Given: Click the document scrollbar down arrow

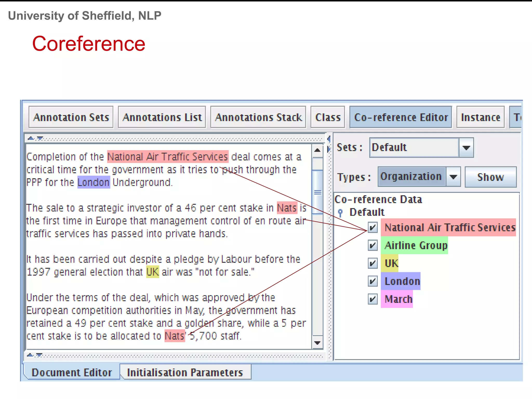Looking at the screenshot, I should [x=317, y=343].
